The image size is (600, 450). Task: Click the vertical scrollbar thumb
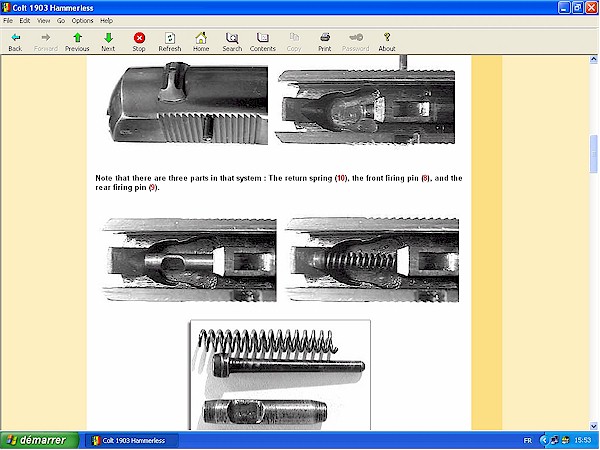[x=593, y=154]
